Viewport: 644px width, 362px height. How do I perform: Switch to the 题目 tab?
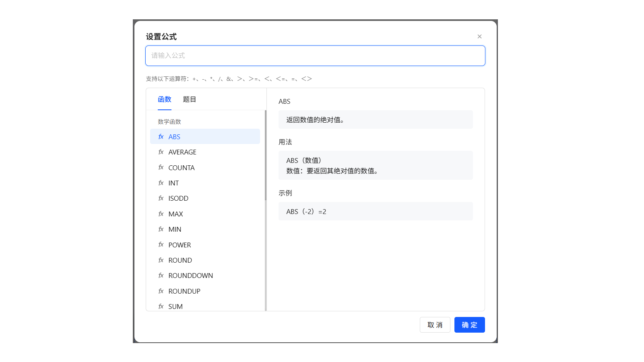[x=189, y=99]
